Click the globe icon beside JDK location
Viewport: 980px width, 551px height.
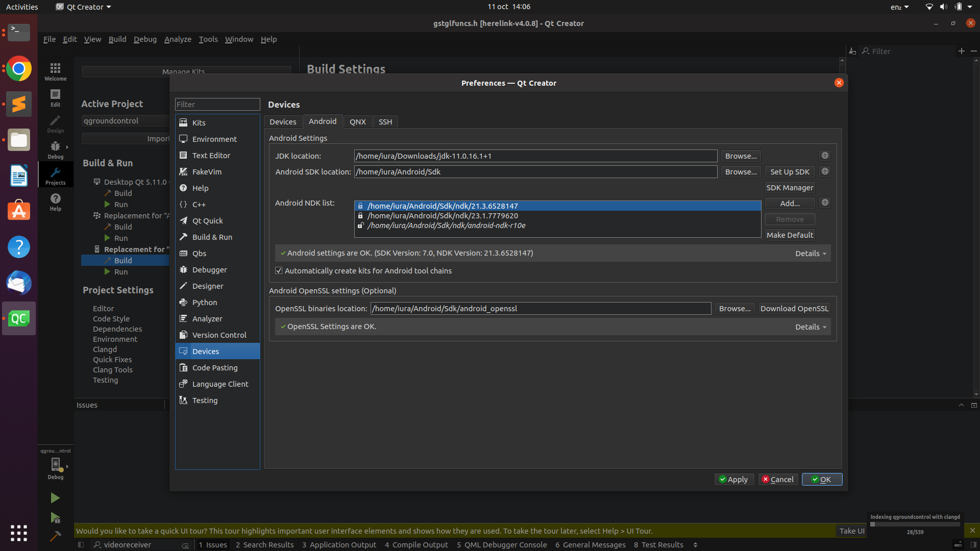tap(824, 156)
